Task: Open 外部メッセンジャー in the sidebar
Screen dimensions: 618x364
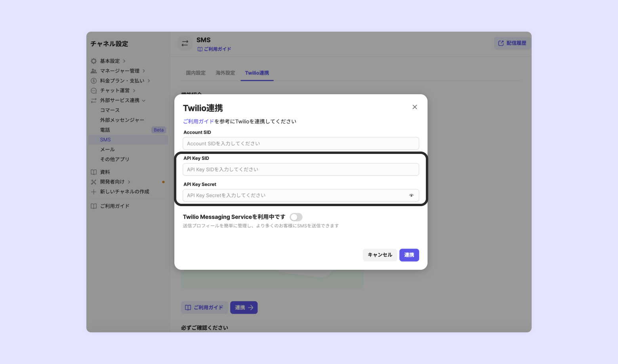Action: tap(122, 120)
